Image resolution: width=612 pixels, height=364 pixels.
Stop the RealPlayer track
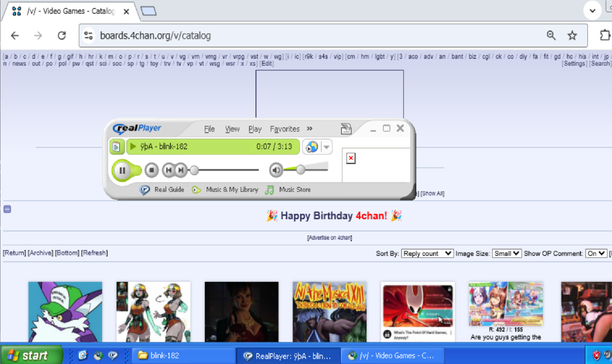151,170
